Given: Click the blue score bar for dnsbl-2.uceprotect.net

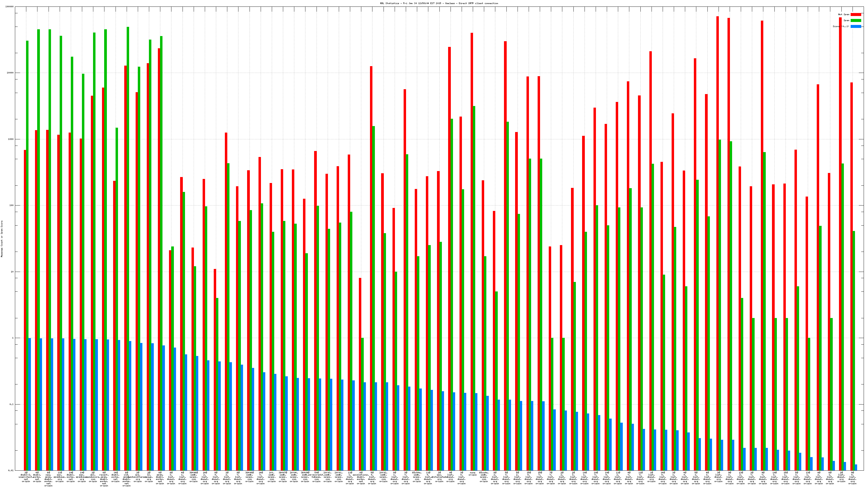Looking at the screenshot, I should [x=30, y=404].
